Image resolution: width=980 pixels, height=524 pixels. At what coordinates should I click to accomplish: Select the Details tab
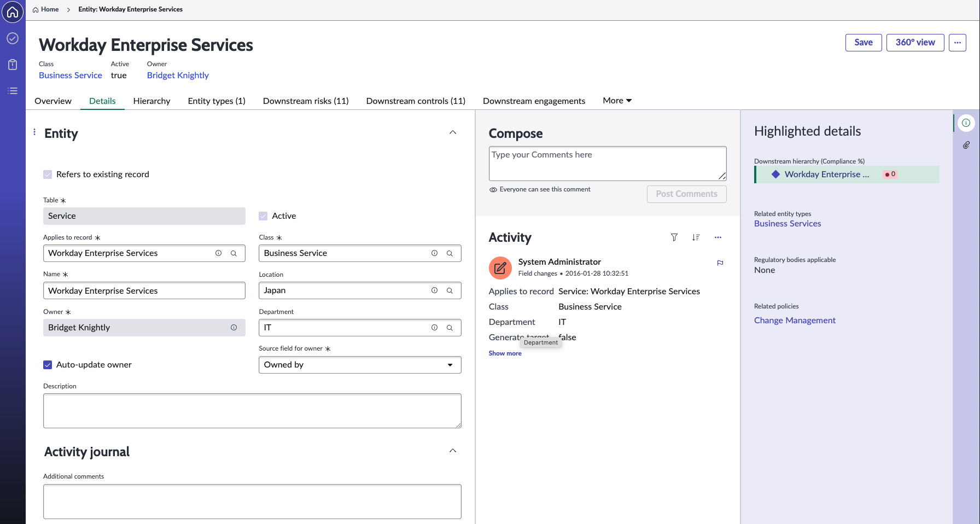pos(102,101)
